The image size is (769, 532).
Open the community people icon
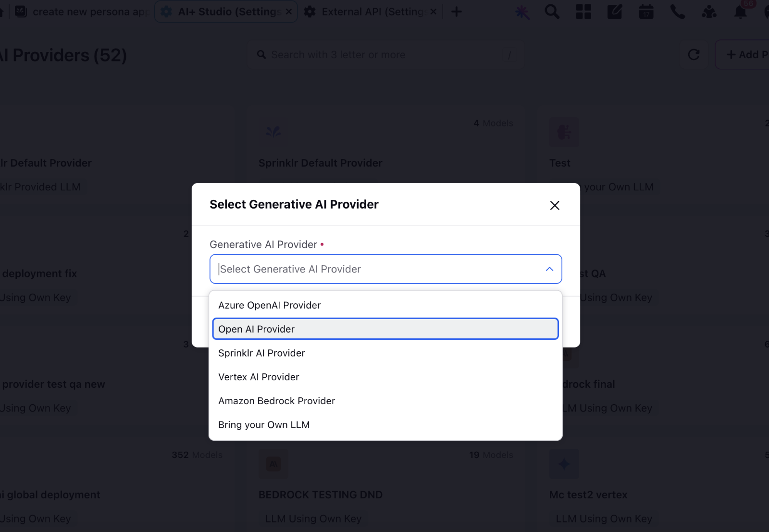(x=709, y=12)
